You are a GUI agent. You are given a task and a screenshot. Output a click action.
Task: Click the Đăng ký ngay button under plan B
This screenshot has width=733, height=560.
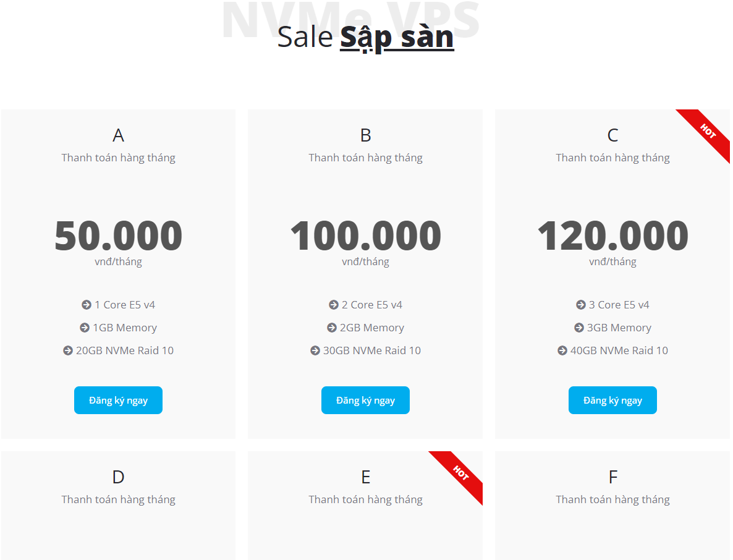pyautogui.click(x=365, y=400)
